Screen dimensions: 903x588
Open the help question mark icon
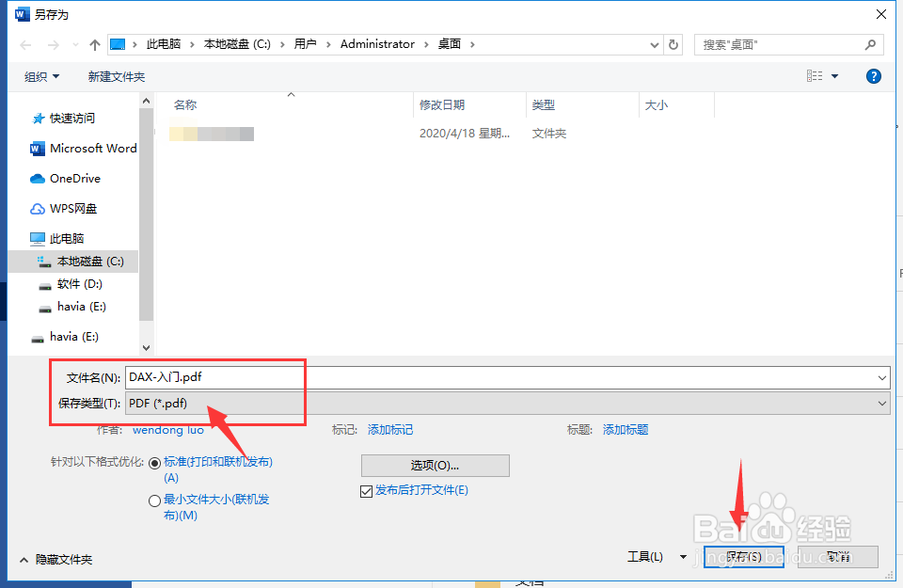(873, 76)
